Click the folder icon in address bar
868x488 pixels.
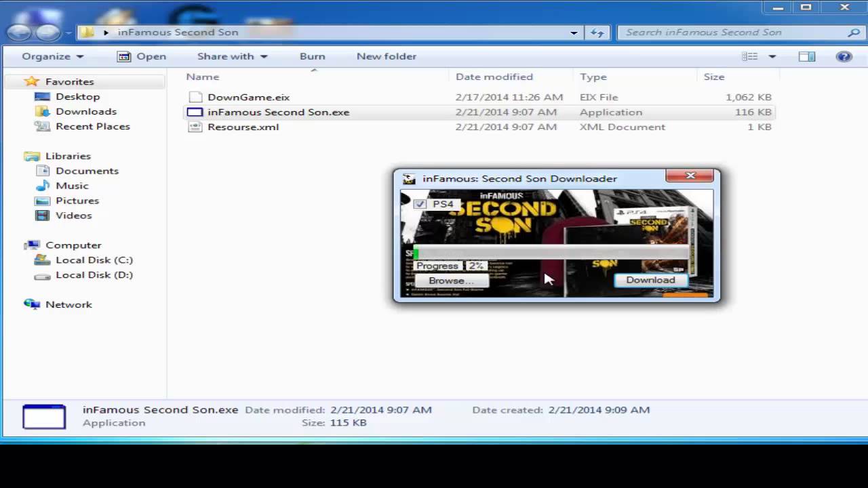pos(87,32)
